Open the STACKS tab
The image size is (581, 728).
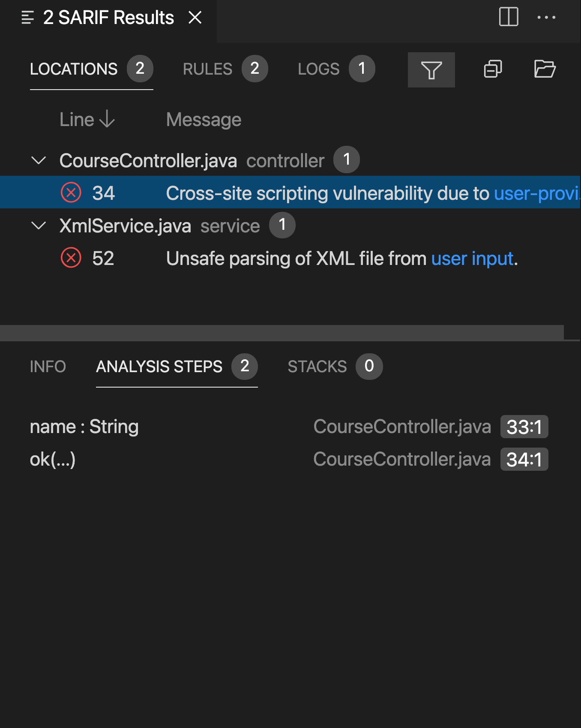click(317, 367)
